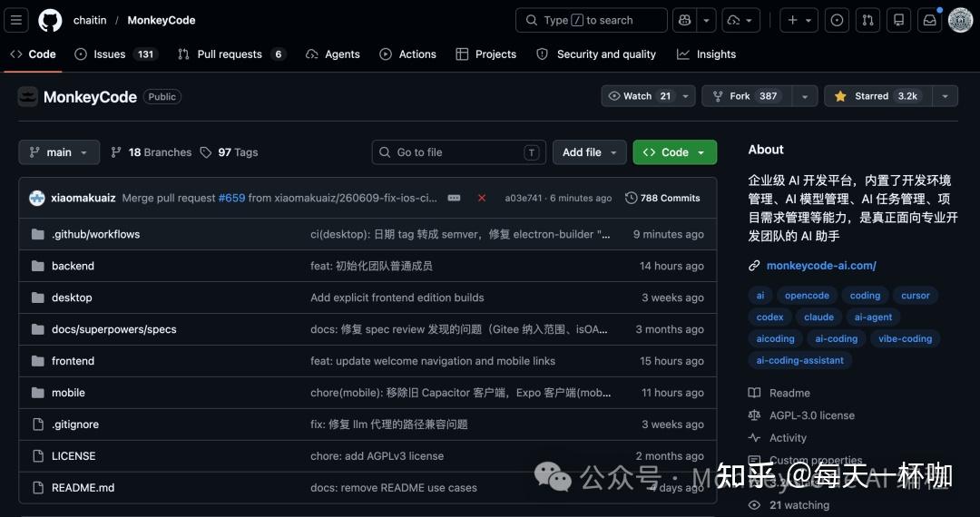Select the ai-coding-assistant topic tag

coord(800,360)
